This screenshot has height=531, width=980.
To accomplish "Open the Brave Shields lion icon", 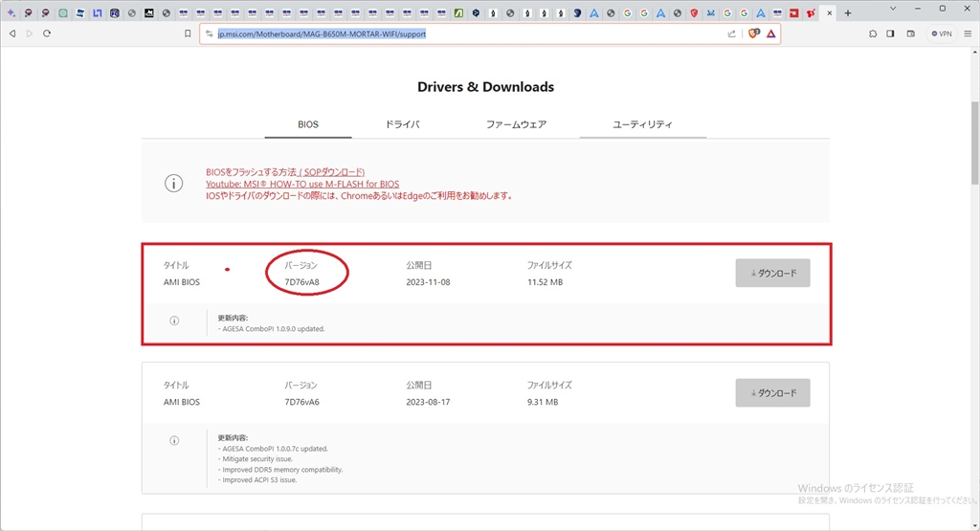I will 753,33.
